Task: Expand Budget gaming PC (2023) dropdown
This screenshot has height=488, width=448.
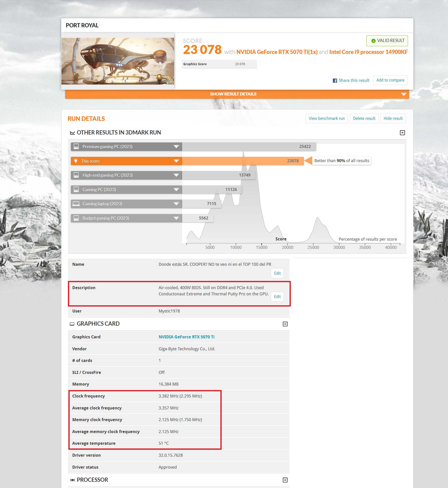Action: tap(176, 218)
